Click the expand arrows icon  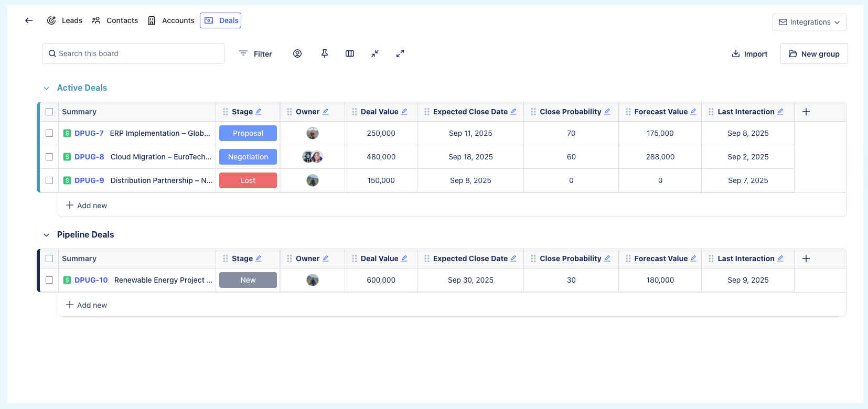pos(400,53)
